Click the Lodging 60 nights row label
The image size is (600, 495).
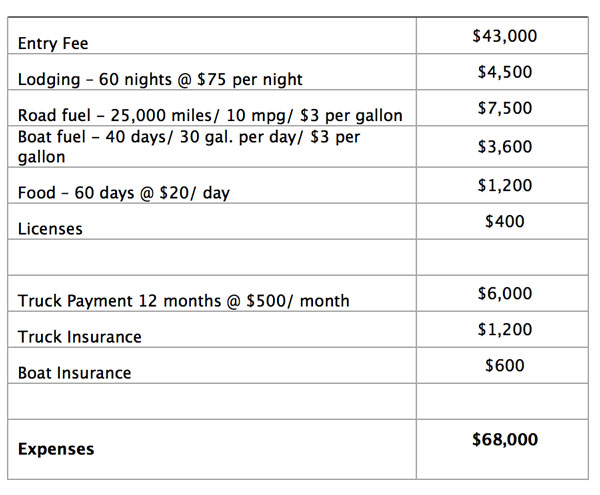tap(160, 80)
